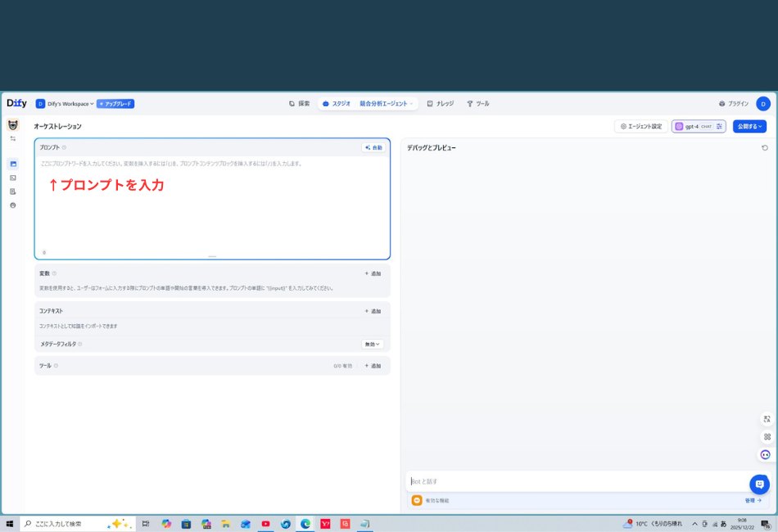
Task: Click the blue chat bubble floating icon
Action: click(759, 484)
